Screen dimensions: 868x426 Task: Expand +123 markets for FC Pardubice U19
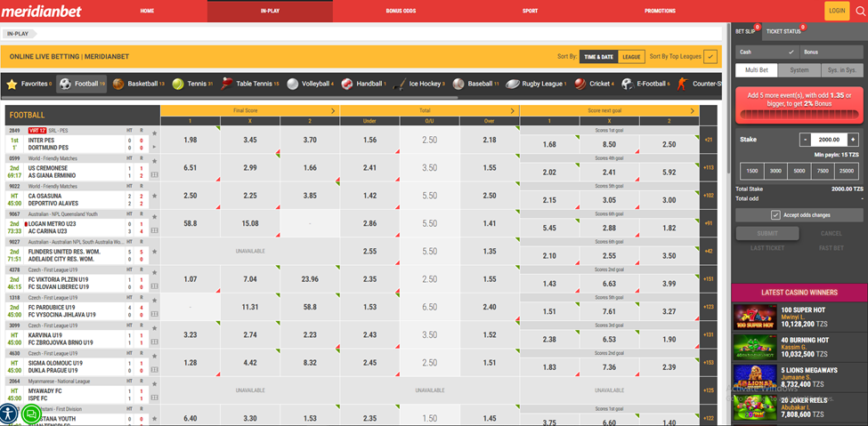click(x=708, y=307)
